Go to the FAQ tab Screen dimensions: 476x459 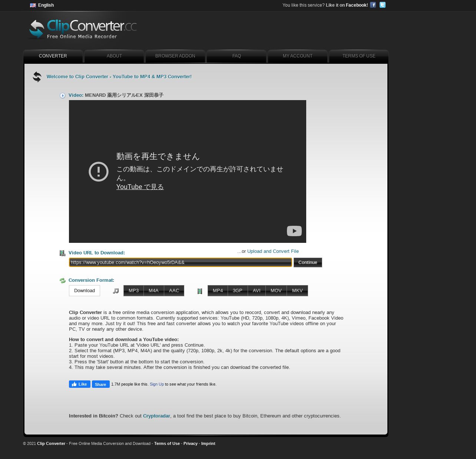click(237, 56)
